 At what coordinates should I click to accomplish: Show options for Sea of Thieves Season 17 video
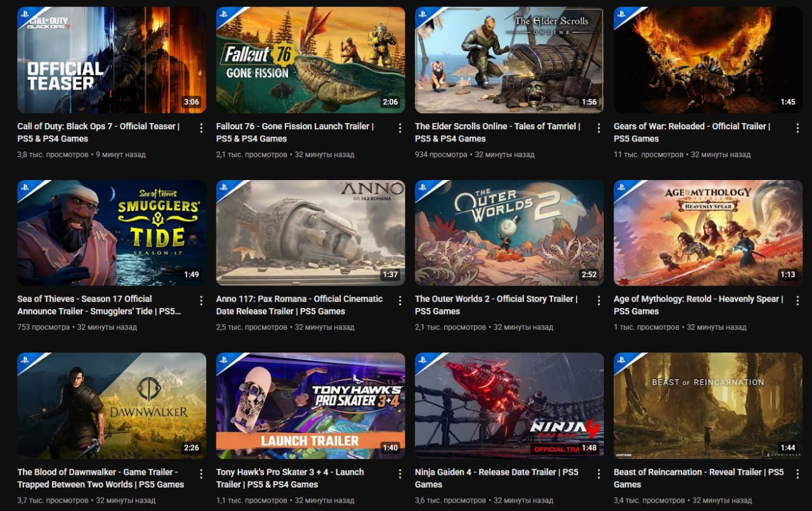coord(201,301)
